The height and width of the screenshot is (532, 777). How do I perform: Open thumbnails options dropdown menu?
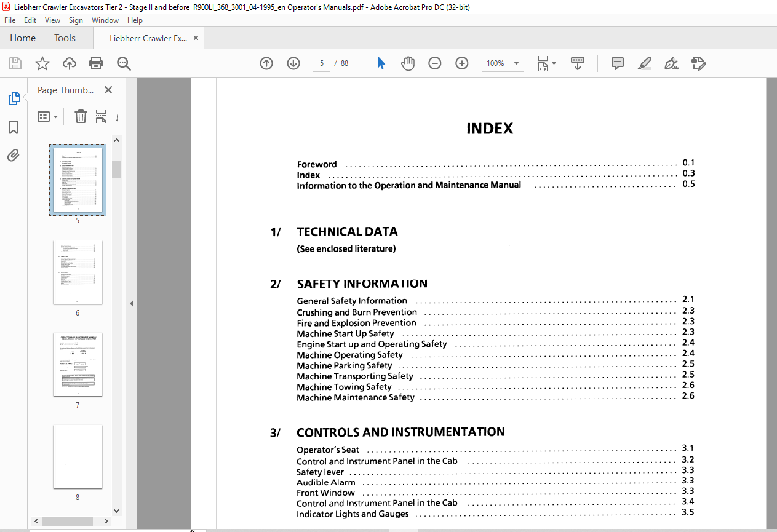tap(48, 116)
